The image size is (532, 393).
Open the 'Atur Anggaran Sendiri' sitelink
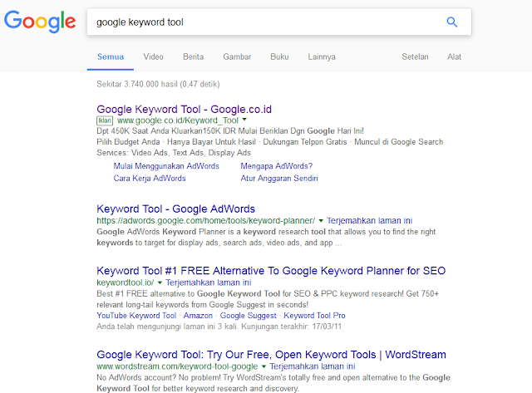coord(281,178)
